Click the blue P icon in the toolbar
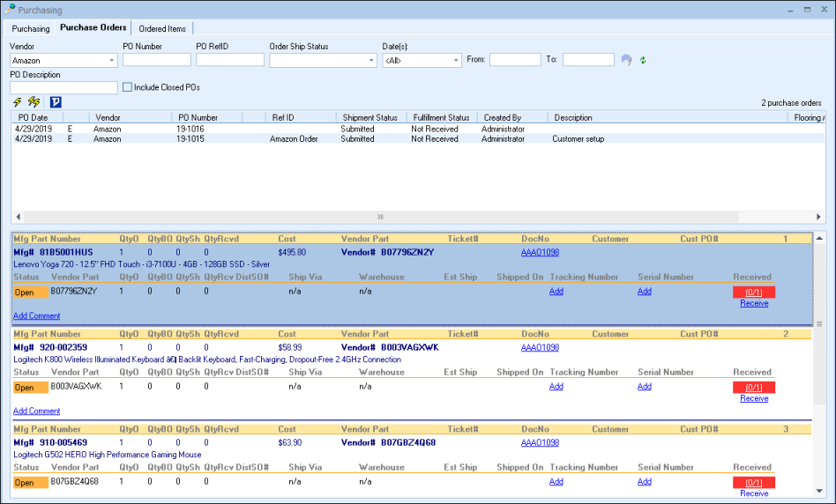The width and height of the screenshot is (836, 504). 56,102
